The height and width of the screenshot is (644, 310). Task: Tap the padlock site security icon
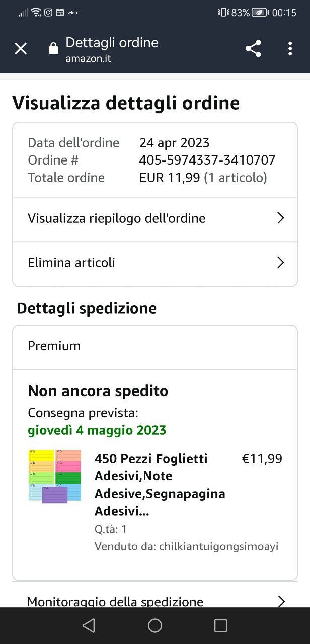[x=53, y=49]
